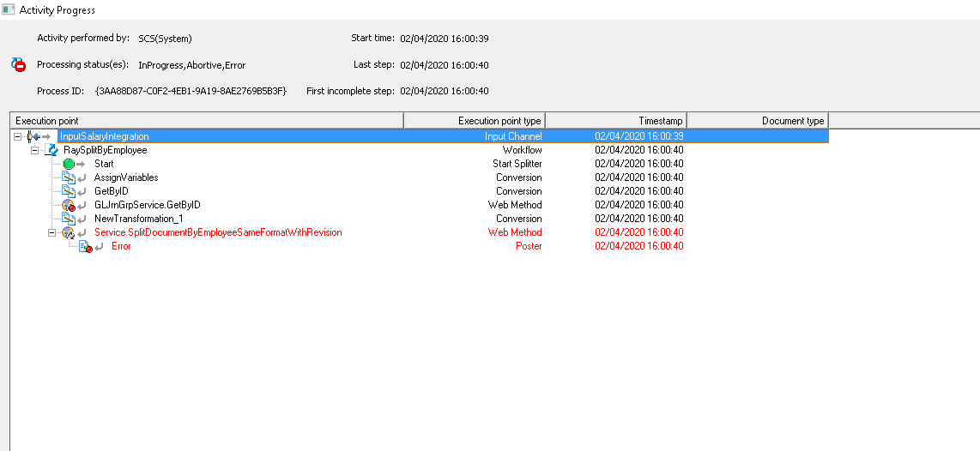
Task: Click the InputSalaryIntegration input channel icon
Action: click(34, 136)
